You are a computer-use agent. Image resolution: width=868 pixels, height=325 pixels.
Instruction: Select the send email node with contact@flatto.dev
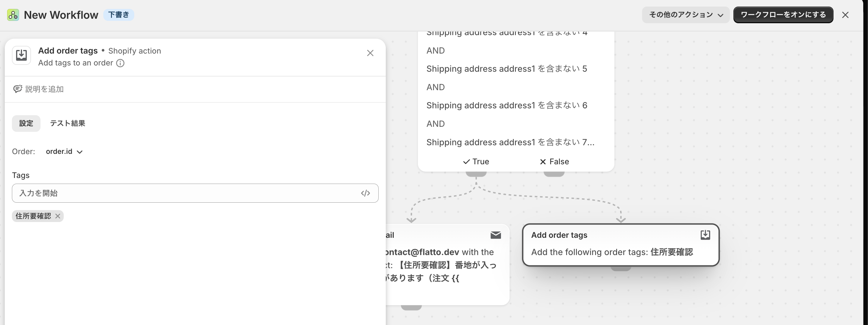coord(448,265)
